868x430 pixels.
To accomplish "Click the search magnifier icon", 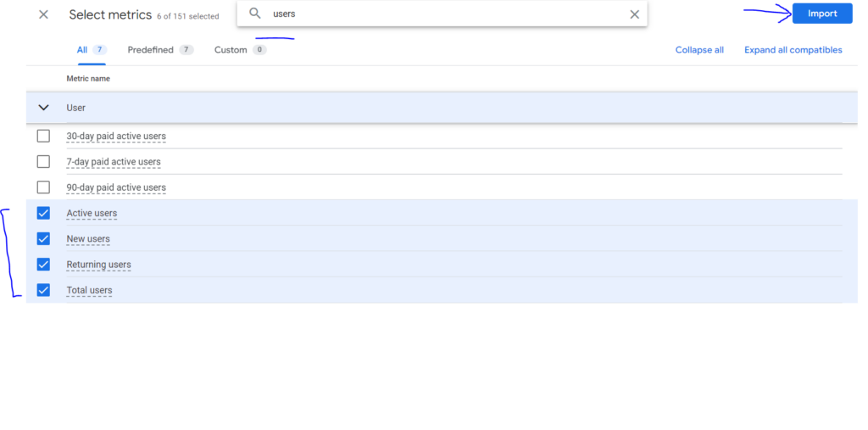I will point(255,14).
